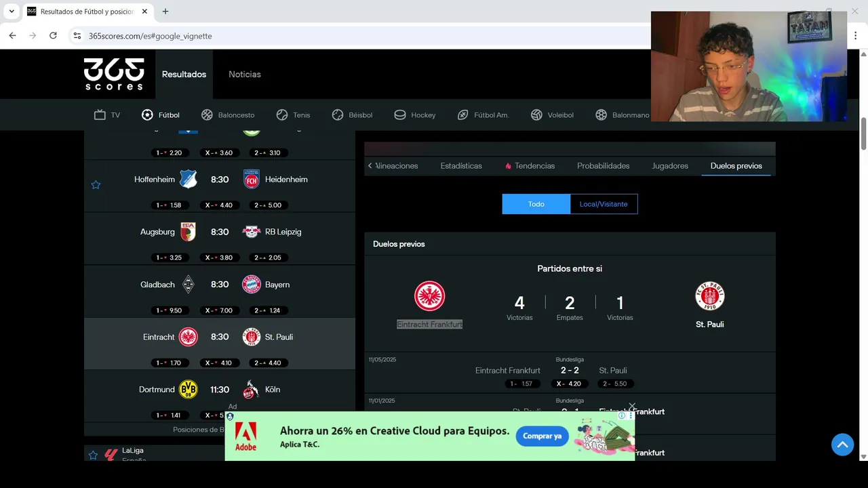The width and height of the screenshot is (868, 488).
Task: Click the Bayern club crest
Action: coord(252,284)
